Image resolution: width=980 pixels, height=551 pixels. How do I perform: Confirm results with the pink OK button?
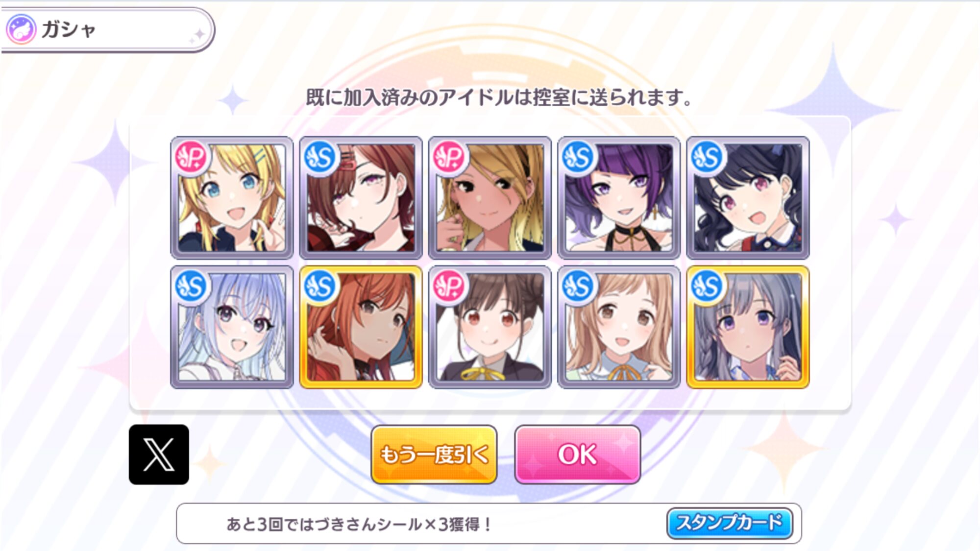click(x=577, y=455)
